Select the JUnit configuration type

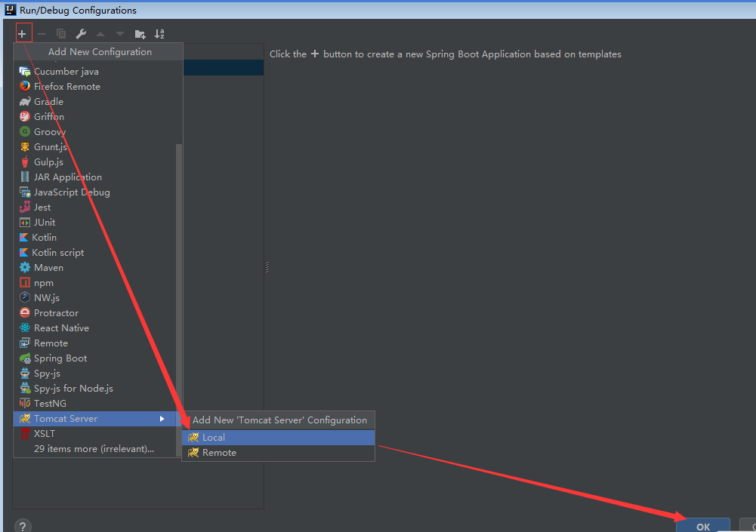(x=95, y=222)
